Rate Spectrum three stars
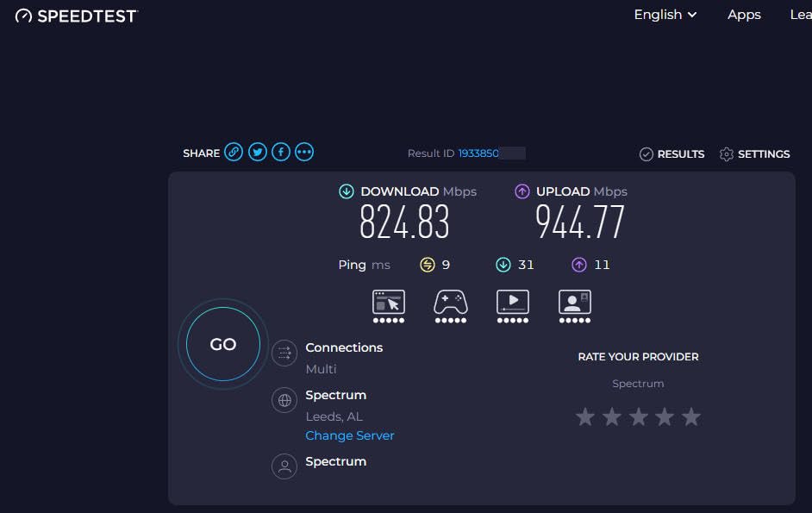The width and height of the screenshot is (812, 513). pos(638,416)
